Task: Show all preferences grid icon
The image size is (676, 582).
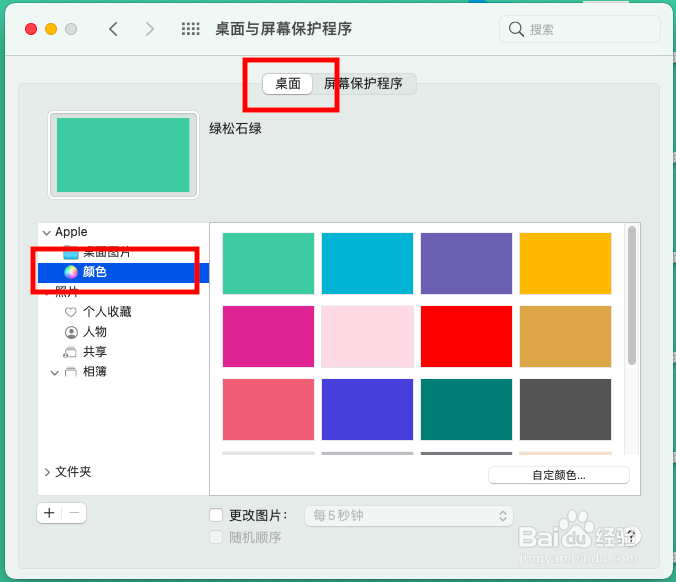Action: [x=191, y=29]
